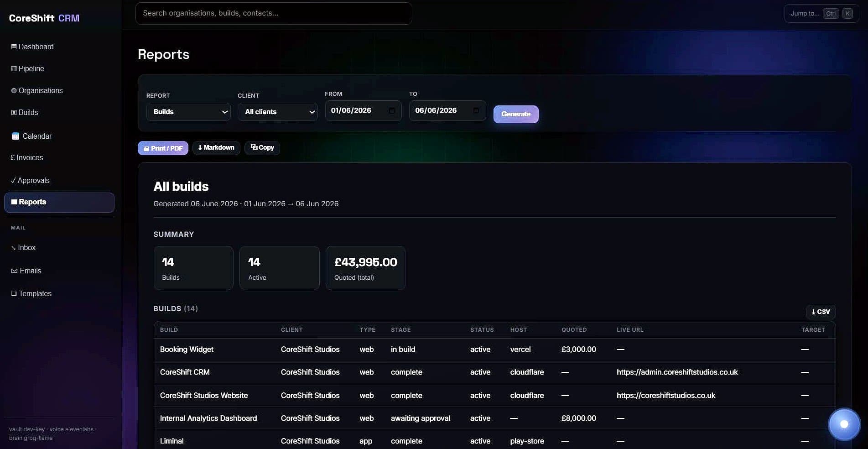Click the play-store host cell

coord(527,441)
